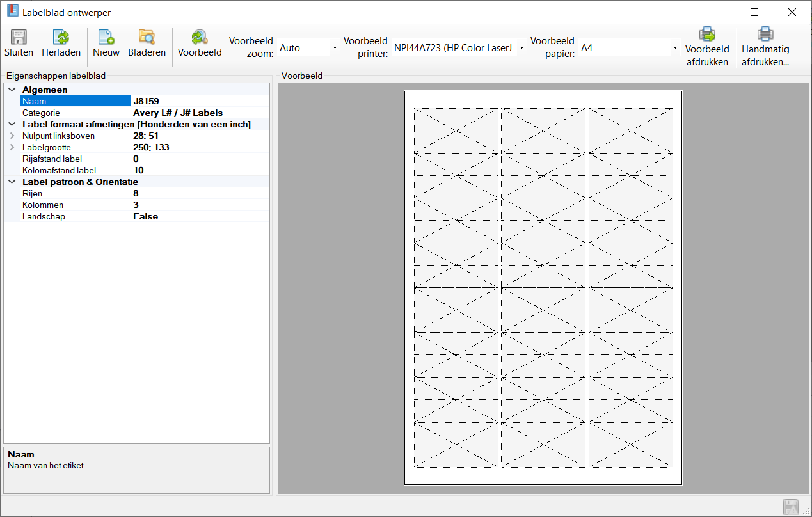
Task: Collapse the Label patroon & Orientatie section
Action: 12,182
